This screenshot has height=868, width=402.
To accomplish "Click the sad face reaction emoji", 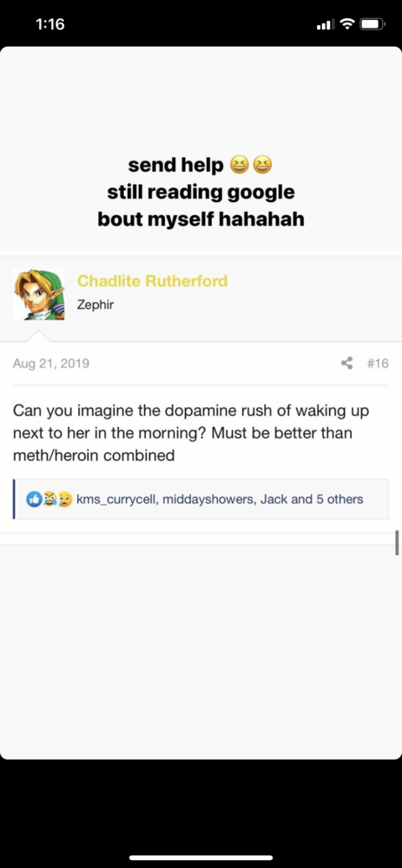I will [64, 499].
